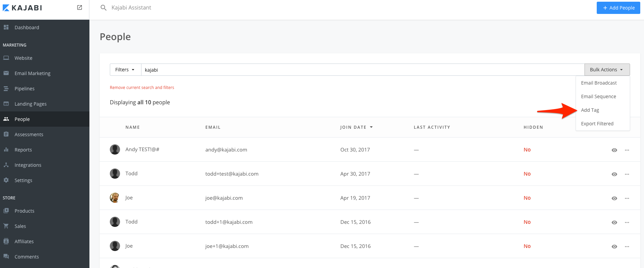Choose Email Sequence from Bulk Actions
Screen dimensions: 644x268
[x=598, y=96]
